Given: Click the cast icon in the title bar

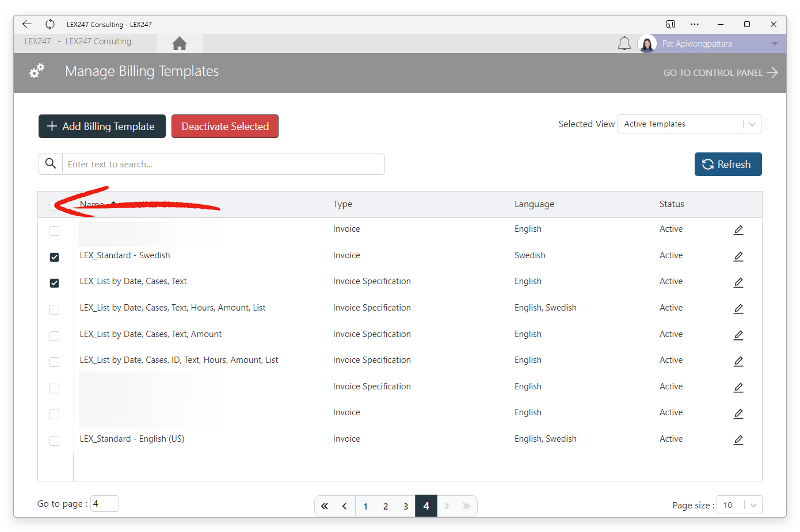Looking at the screenshot, I should click(671, 24).
